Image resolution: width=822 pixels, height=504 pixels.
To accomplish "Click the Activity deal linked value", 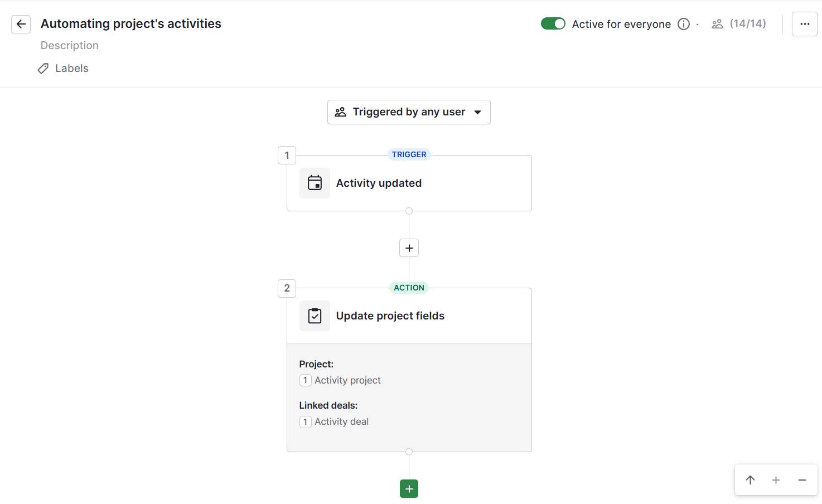I will pyautogui.click(x=341, y=421).
